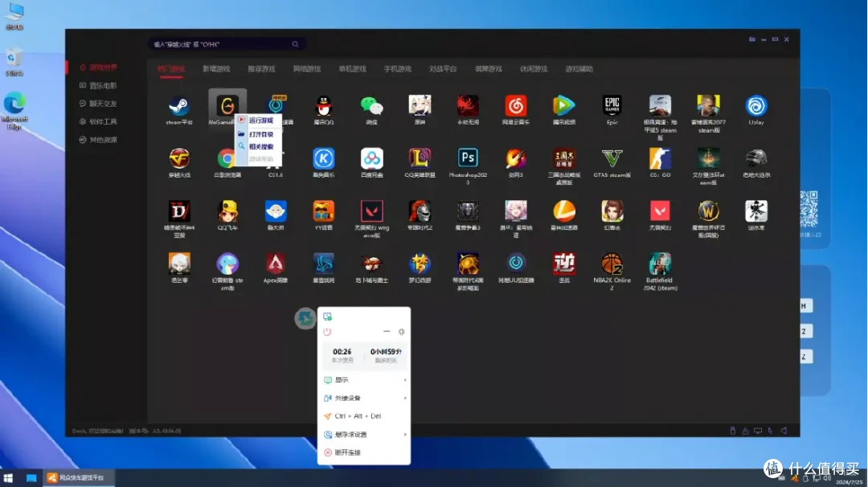The height and width of the screenshot is (487, 868).
Task: Choose 运行游戏 in context menu
Action: (259, 121)
